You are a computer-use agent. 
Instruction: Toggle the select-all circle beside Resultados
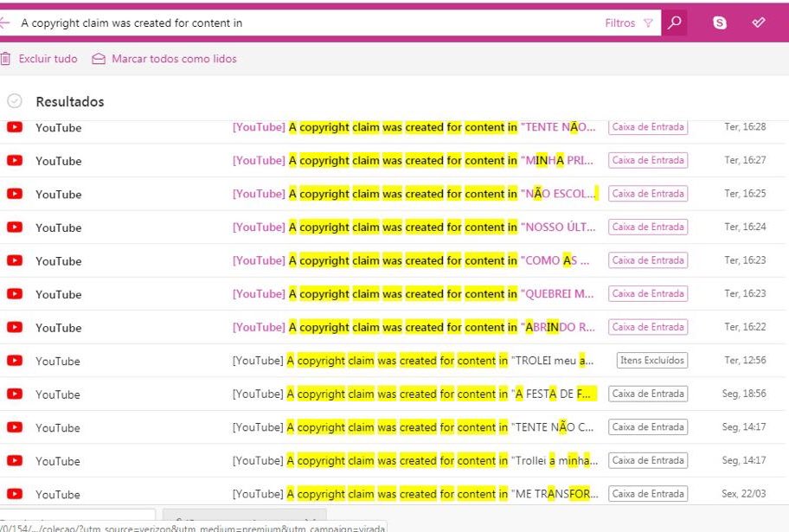click(x=15, y=101)
